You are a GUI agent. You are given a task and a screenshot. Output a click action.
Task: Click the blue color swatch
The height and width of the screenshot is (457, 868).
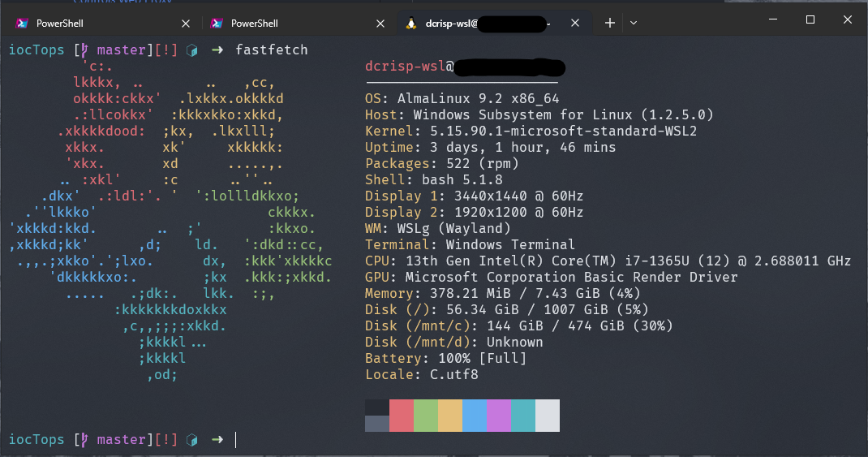475,416
